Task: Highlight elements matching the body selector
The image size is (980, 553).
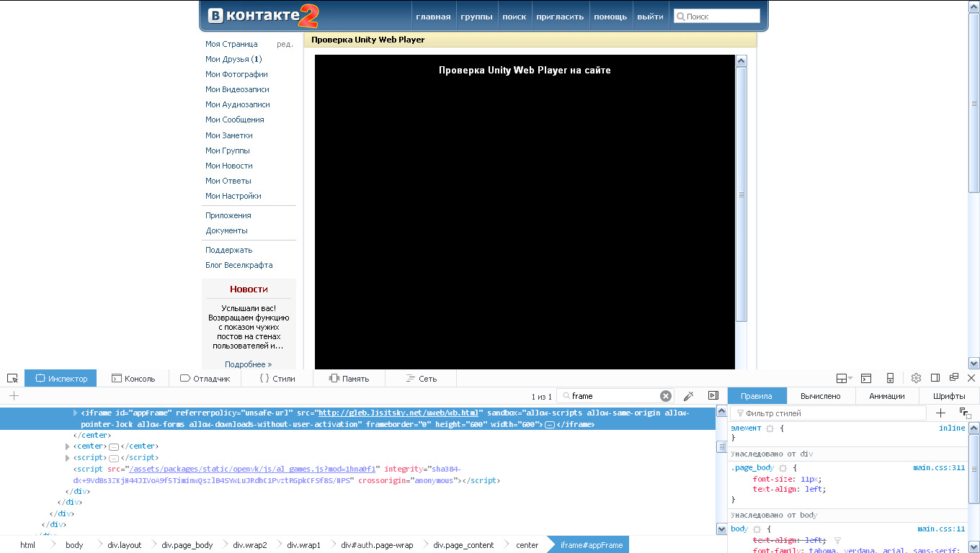Action: [757, 529]
